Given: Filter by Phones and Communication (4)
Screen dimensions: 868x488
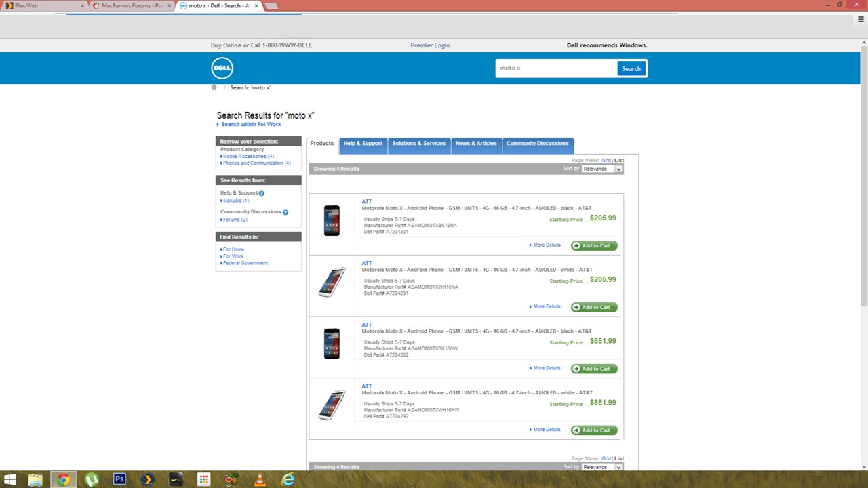Looking at the screenshot, I should pos(256,163).
